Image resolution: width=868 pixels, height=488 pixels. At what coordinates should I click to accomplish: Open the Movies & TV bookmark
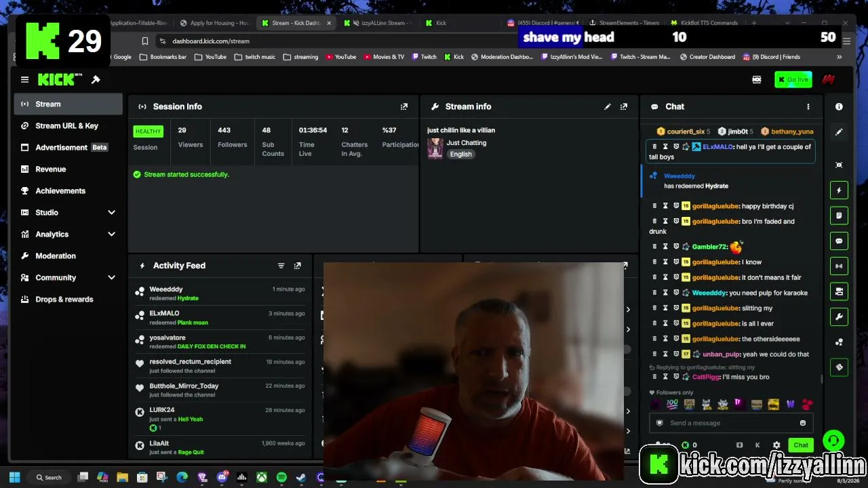pyautogui.click(x=384, y=57)
